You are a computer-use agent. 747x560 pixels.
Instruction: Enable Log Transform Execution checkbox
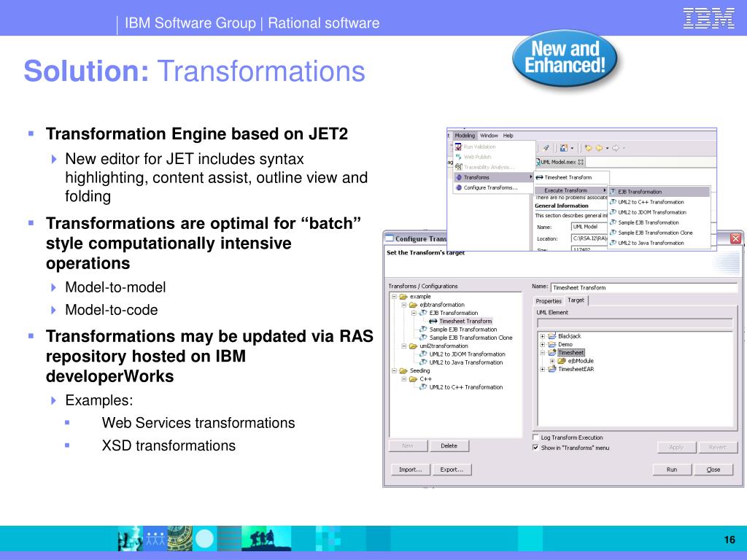tap(535, 437)
